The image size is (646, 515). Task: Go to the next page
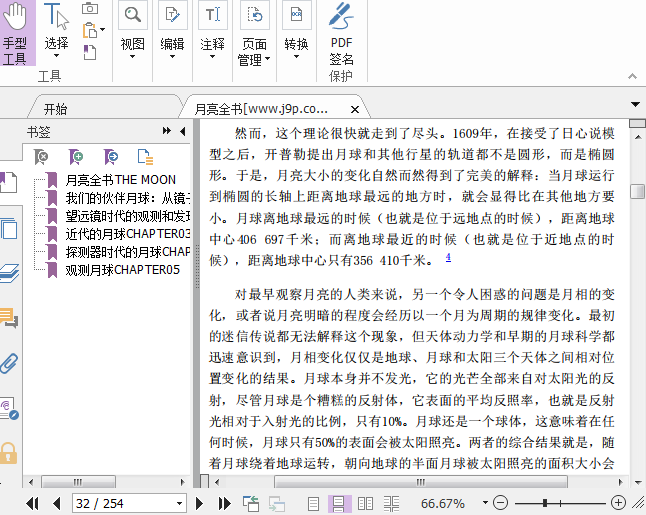199,503
